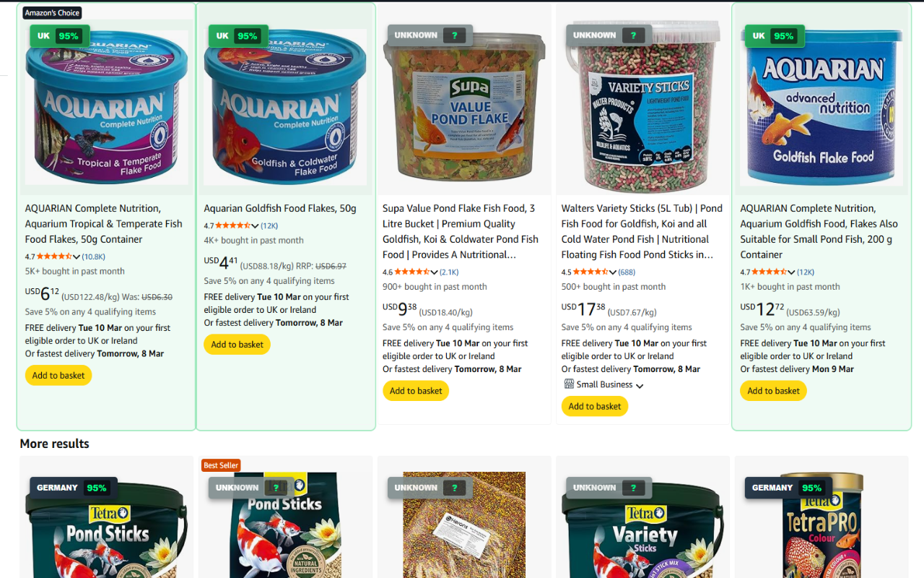This screenshot has width=924, height=578.
Task: Open the star rating chevron for Supa Value Pond Flake
Action: tap(434, 272)
